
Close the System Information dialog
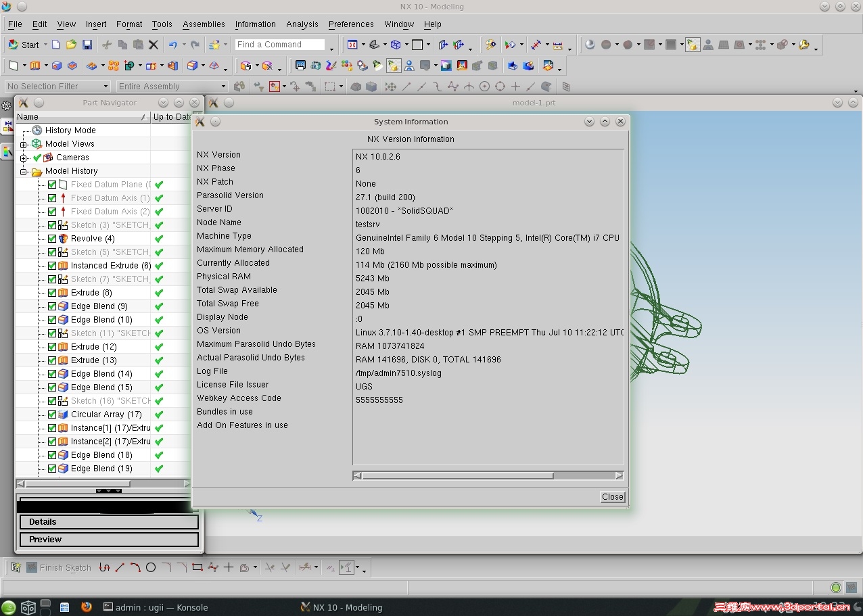(x=612, y=497)
